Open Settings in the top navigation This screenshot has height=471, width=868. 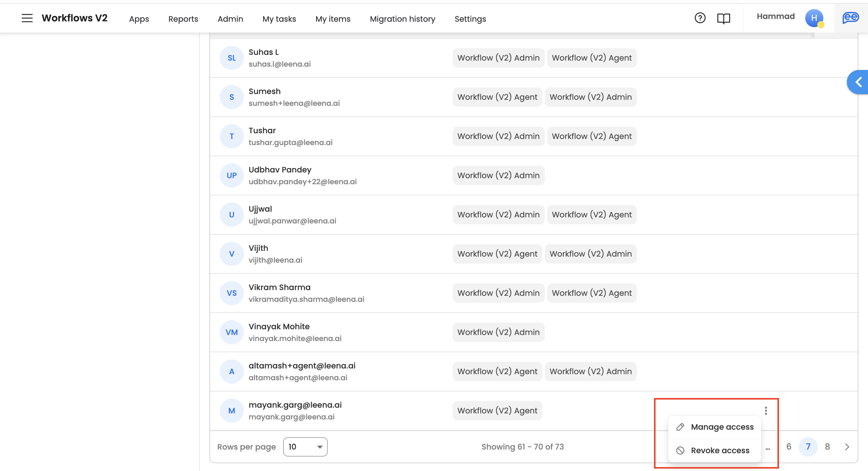[x=470, y=19]
